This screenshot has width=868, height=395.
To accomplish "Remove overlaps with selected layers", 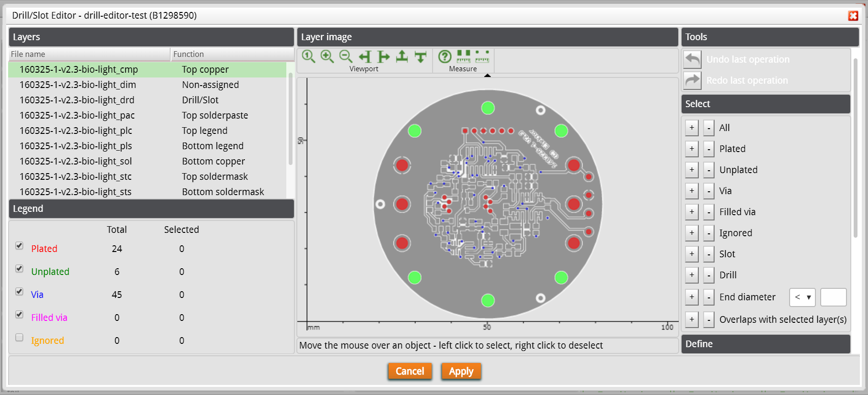I will (x=709, y=319).
